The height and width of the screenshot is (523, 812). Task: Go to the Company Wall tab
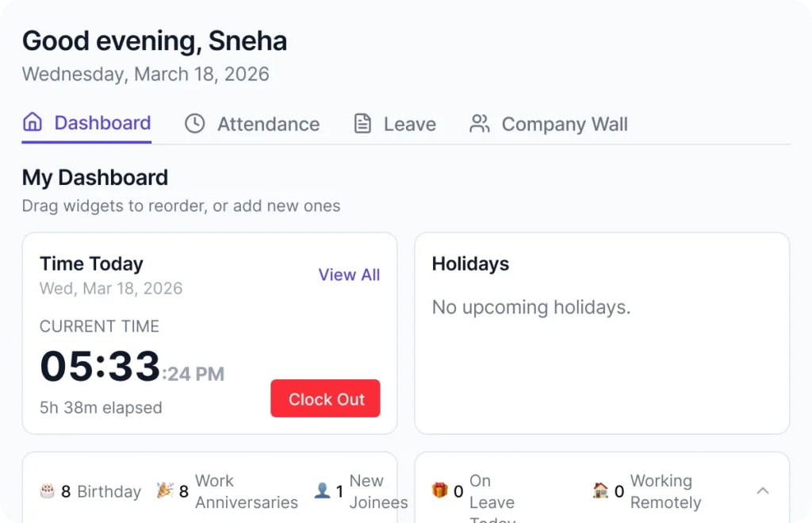[564, 124]
